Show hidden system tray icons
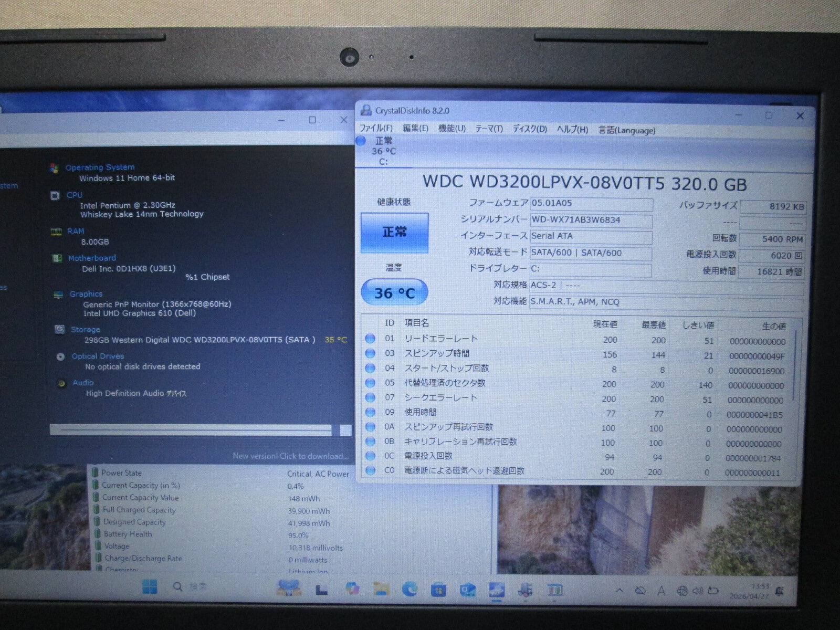This screenshot has height=630, width=840. [619, 591]
